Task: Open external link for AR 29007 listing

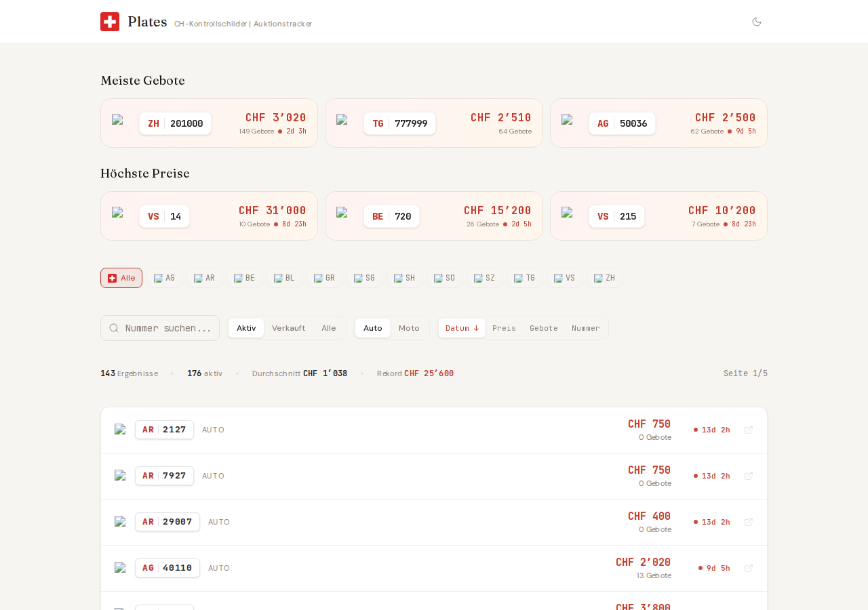Action: [x=749, y=522]
